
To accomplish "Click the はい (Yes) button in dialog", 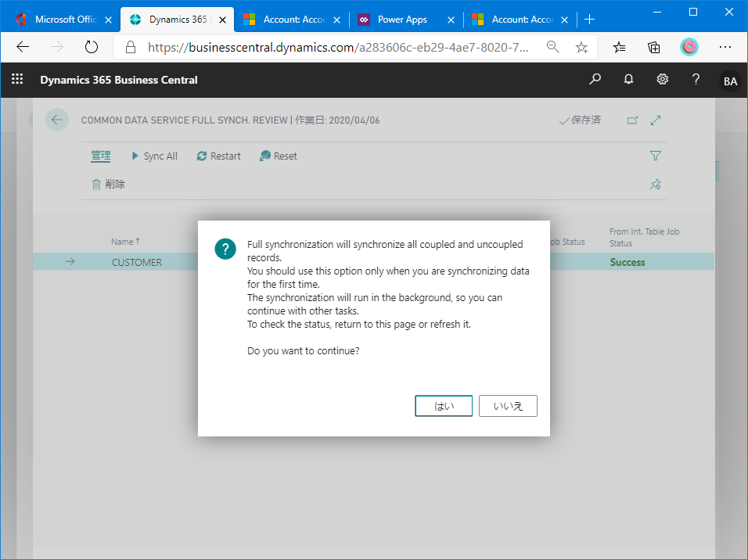I will [444, 406].
